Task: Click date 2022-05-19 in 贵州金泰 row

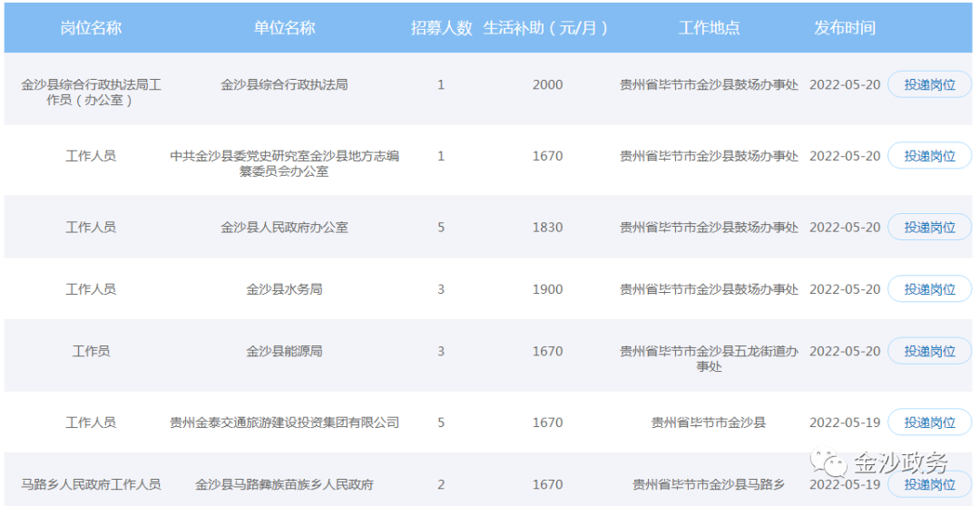Action: [845, 423]
